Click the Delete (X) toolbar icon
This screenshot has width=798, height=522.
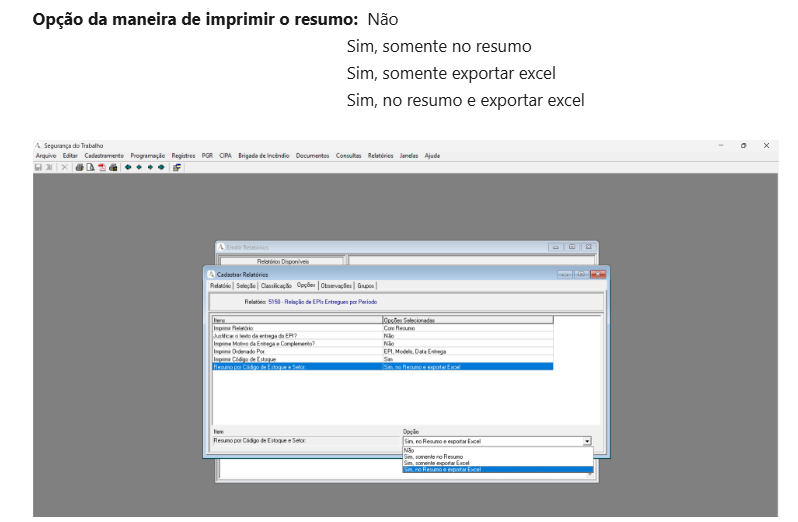[x=64, y=167]
